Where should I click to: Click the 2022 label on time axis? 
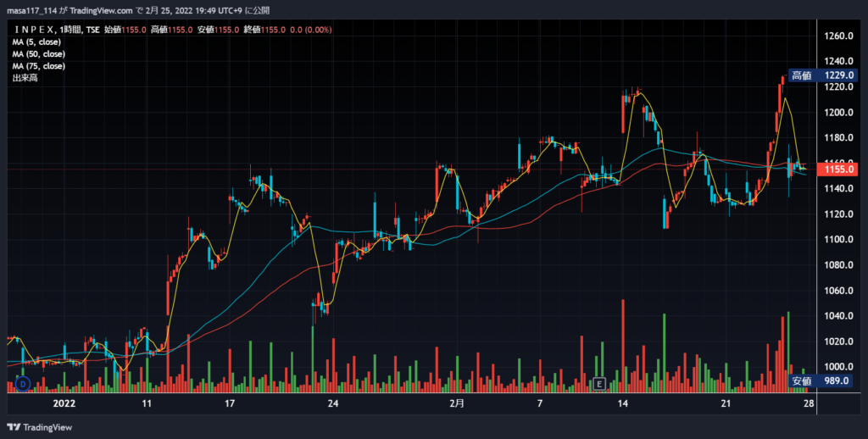(64, 403)
